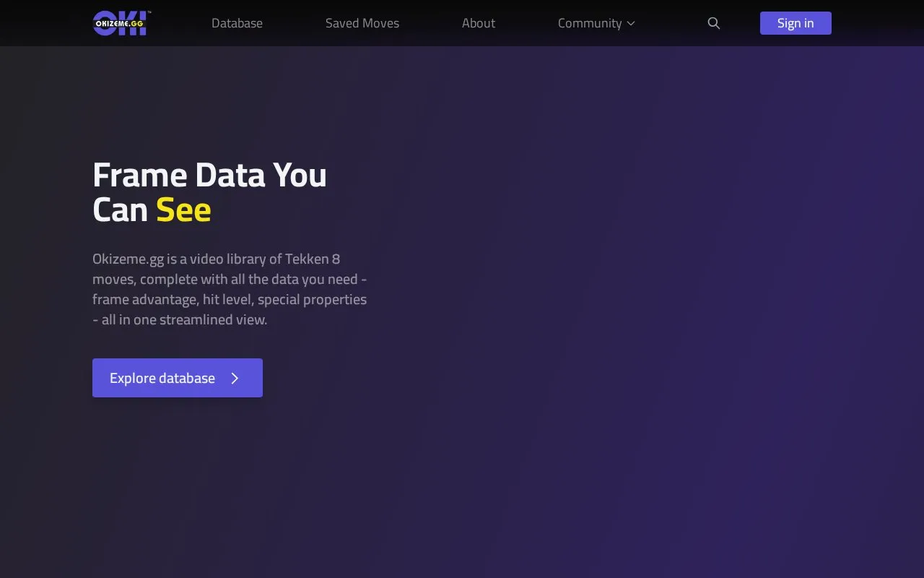Viewport: 924px width, 578px height.
Task: Click the Frame Data You Can See headline
Action: [x=209, y=192]
